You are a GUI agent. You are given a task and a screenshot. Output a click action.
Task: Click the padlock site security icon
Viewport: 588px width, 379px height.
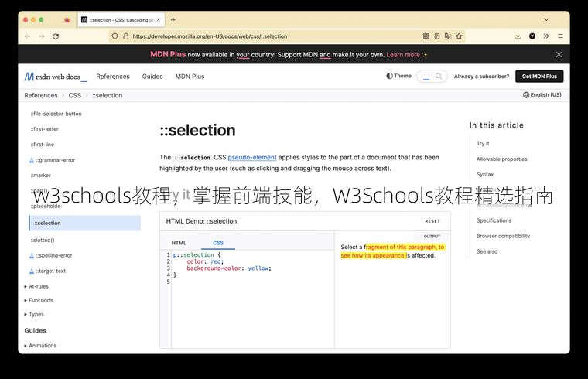125,36
